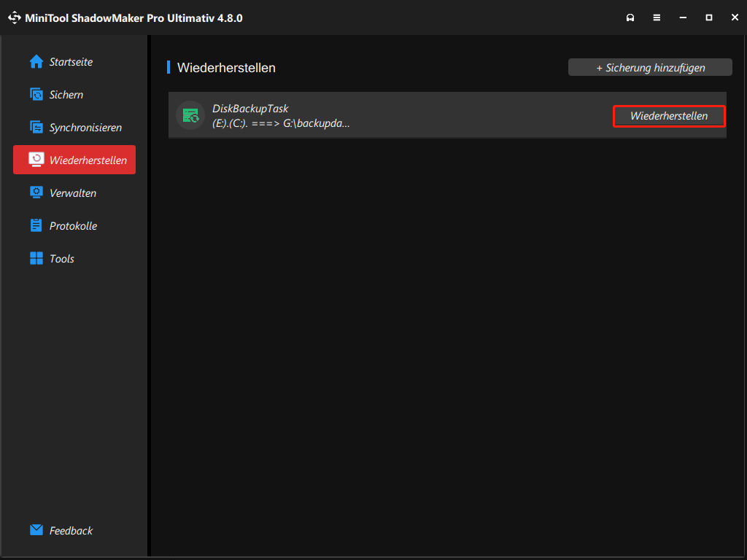Click the Protokolle logs icon
Image resolution: width=747 pixels, height=560 pixels.
click(x=36, y=225)
